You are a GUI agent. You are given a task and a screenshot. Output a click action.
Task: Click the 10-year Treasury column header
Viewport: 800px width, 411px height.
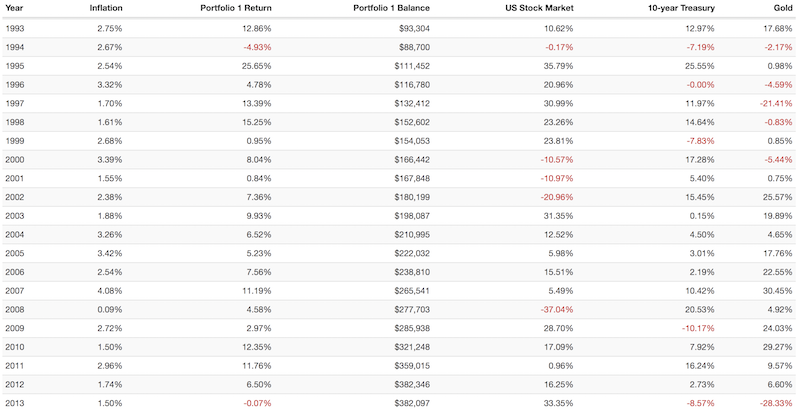click(x=679, y=9)
